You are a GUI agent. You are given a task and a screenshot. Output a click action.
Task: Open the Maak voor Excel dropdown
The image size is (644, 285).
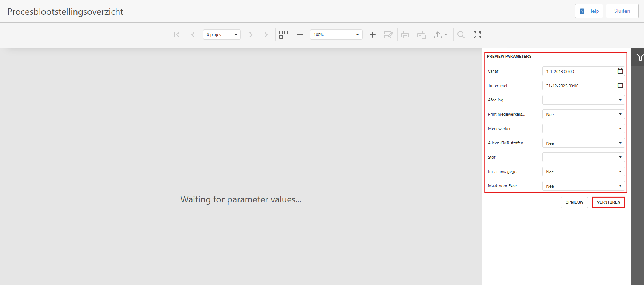[x=620, y=186]
